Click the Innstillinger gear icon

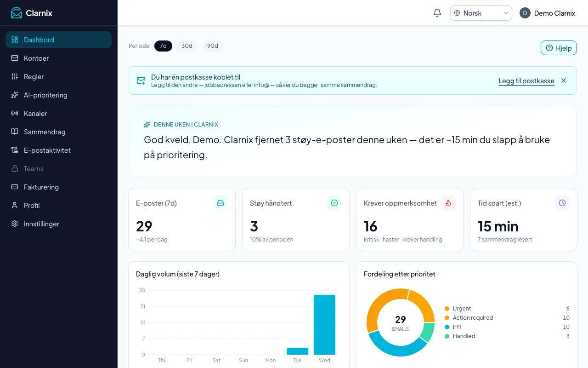[15, 224]
